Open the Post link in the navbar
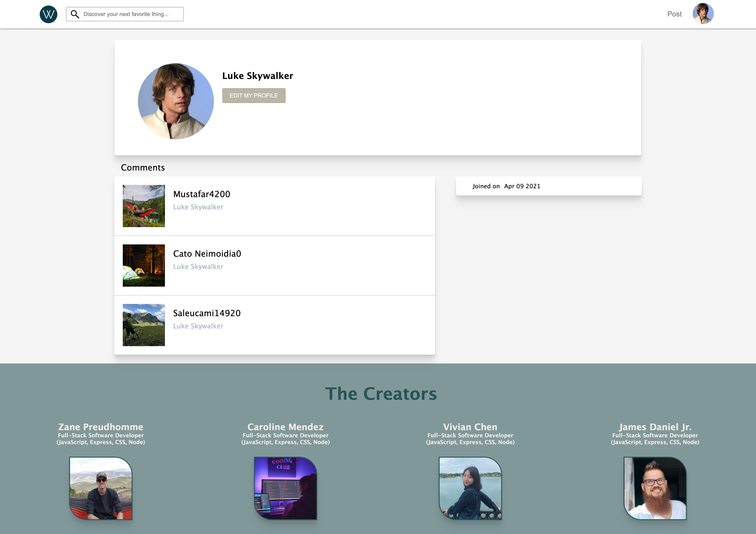Screen dimensions: 756x534 pos(674,14)
